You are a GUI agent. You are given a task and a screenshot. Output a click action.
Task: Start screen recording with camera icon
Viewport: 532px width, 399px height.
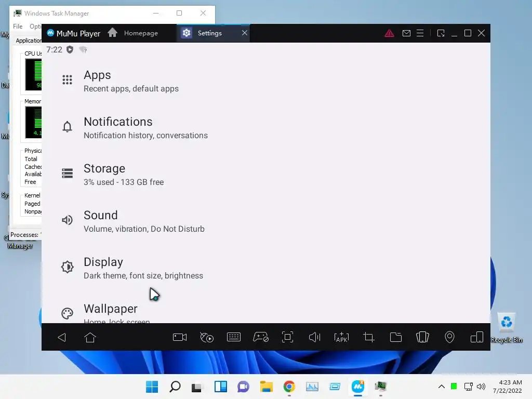(x=180, y=337)
